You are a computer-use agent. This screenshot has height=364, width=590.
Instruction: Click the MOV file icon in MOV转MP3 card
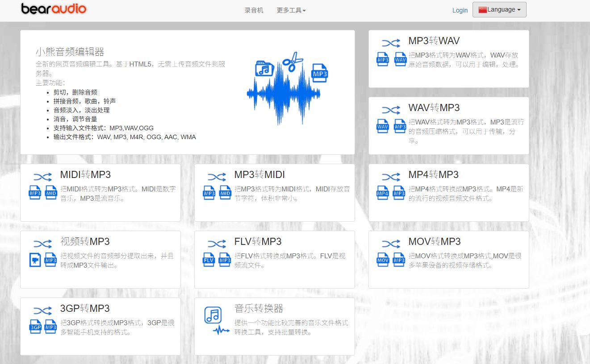(383, 260)
